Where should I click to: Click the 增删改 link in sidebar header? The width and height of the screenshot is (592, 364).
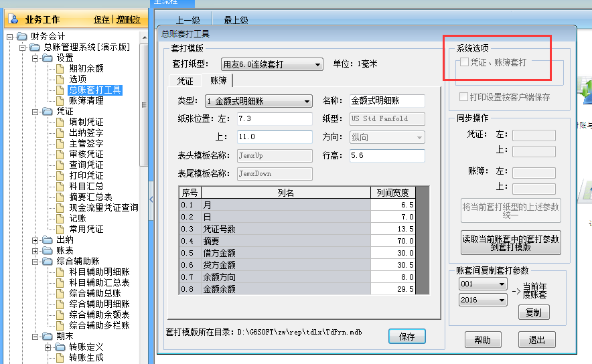(128, 19)
